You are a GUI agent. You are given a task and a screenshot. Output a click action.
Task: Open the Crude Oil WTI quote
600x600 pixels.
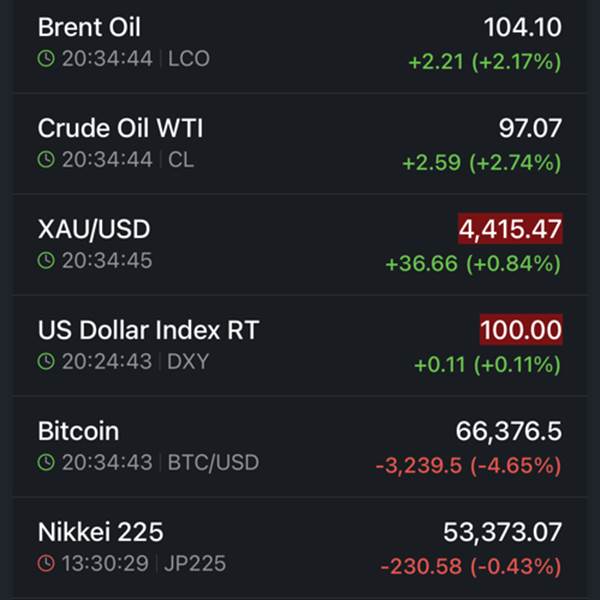pyautogui.click(x=120, y=129)
